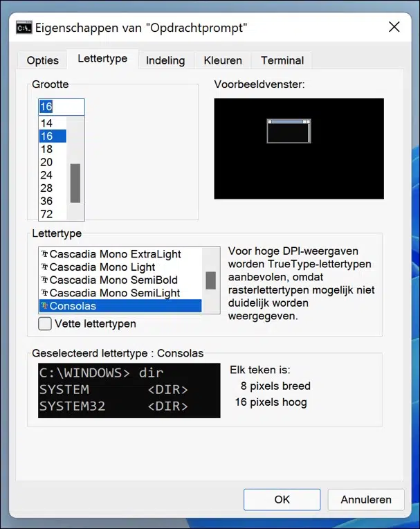Screen dimensions: 420x529
Task: Choose font size 16 in the list
Action: click(53, 136)
